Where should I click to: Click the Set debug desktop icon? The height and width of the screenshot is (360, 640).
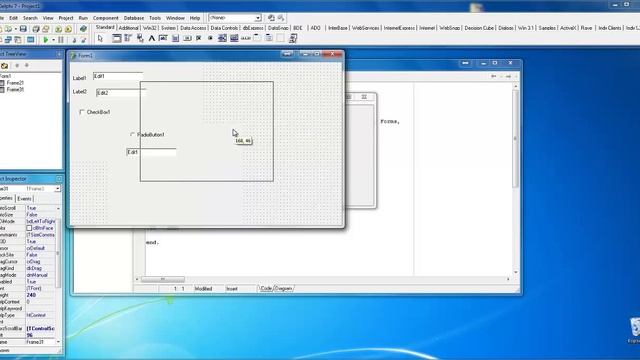click(281, 18)
